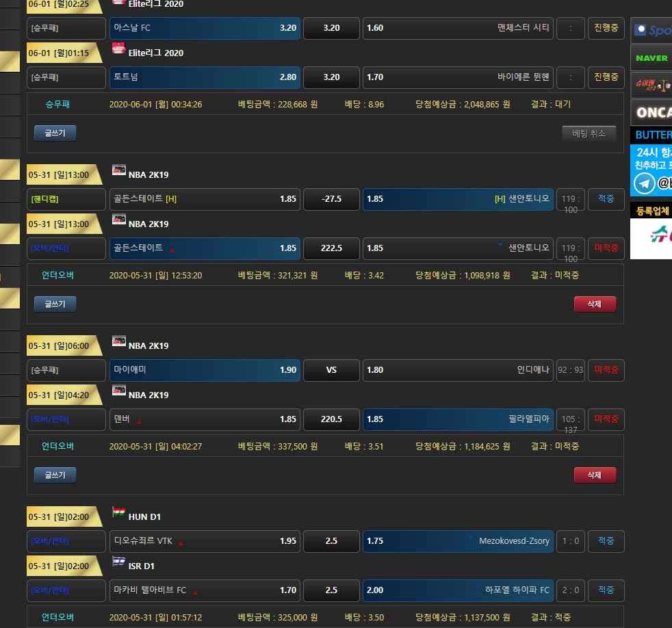672x628 pixels.
Task: Click write post button under 337,500 won bet
Action: click(55, 475)
